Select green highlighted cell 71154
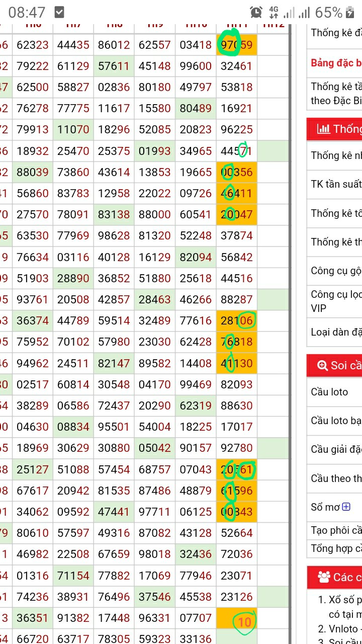The image size is (362, 644). 73,576
